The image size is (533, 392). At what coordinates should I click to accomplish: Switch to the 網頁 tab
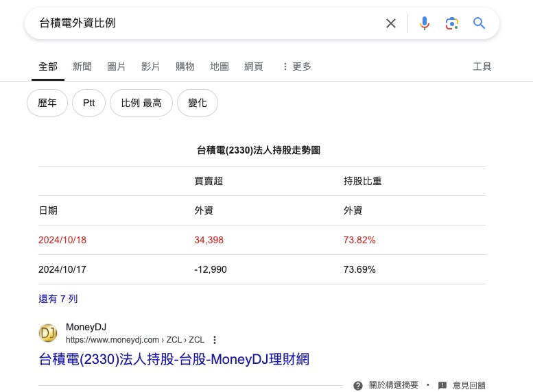254,66
